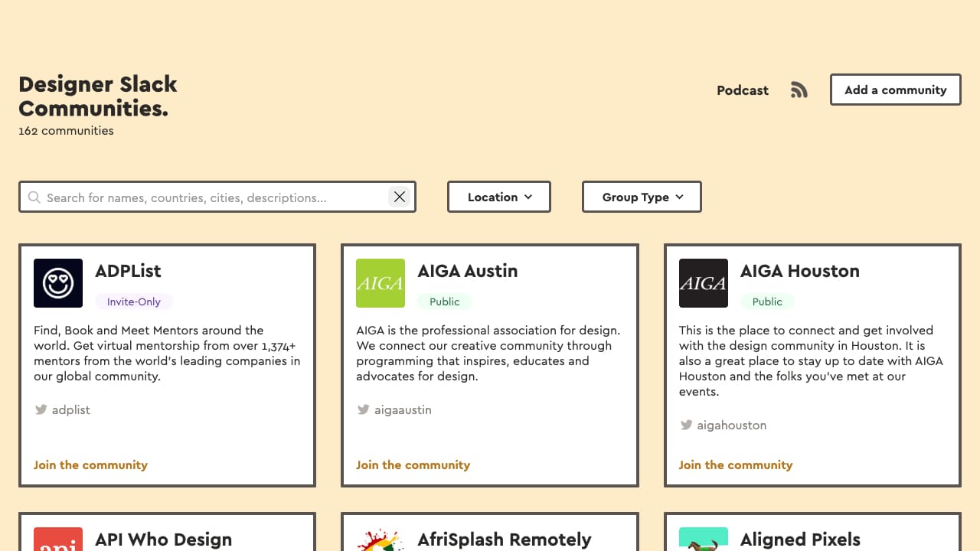980x551 pixels.
Task: Open the aigahouston Twitter handle
Action: point(731,425)
